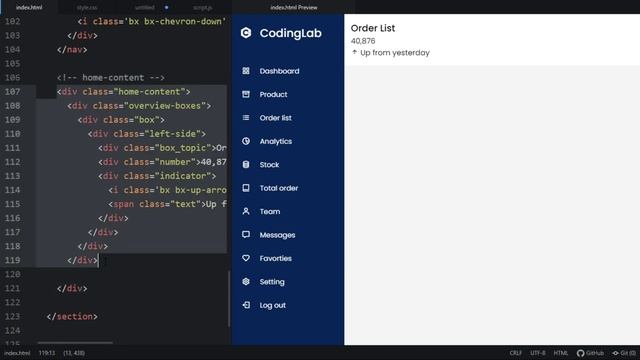This screenshot has width=640, height=360.
Task: Click the Log out sidebar link
Action: 273,305
